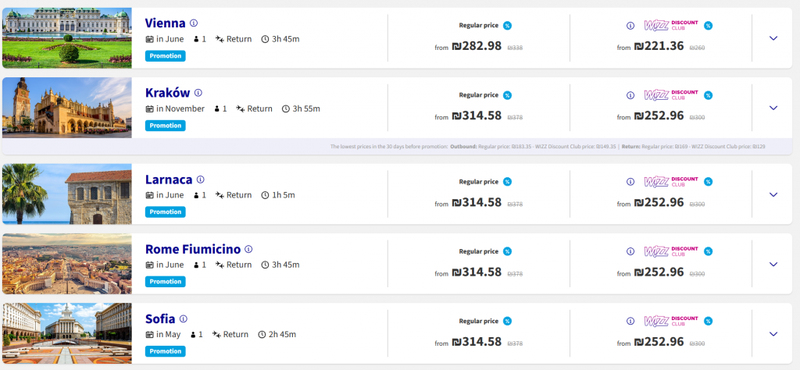This screenshot has width=800, height=370.
Task: Click the percent badge on Sofia's Regular price
Action: [x=507, y=321]
